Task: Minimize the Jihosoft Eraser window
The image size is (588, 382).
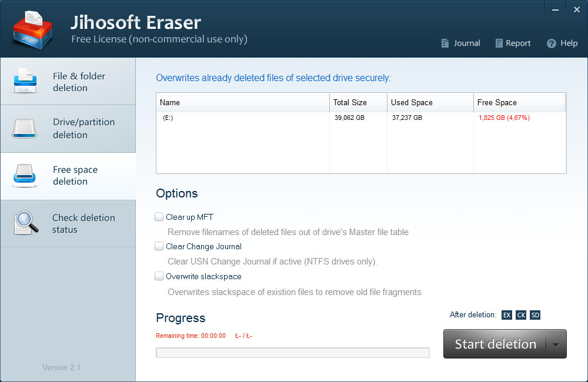Action: click(x=556, y=10)
